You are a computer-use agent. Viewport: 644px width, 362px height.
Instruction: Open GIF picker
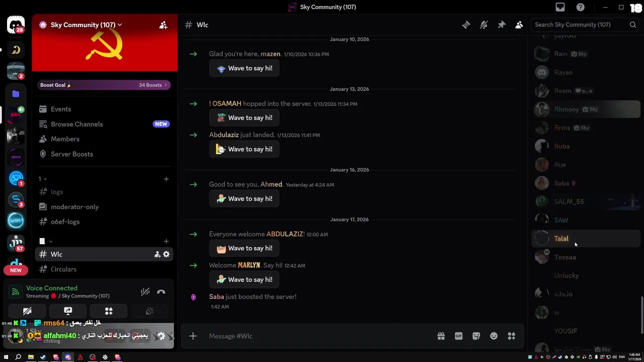coord(458,336)
